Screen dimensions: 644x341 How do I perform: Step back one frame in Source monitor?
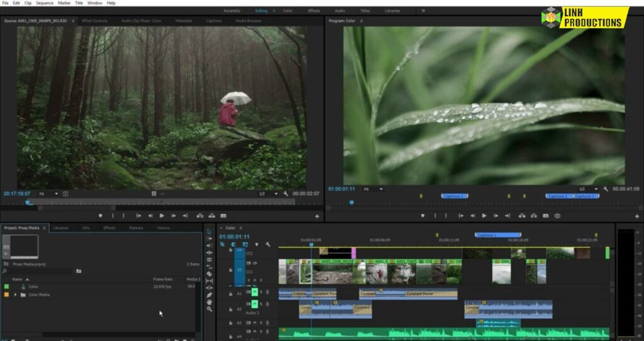coord(150,216)
